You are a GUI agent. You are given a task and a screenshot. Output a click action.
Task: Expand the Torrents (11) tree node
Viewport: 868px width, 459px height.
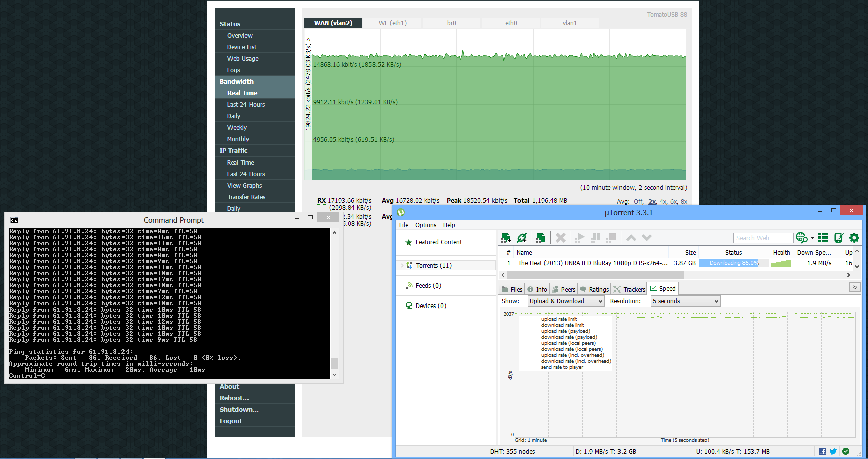(402, 266)
